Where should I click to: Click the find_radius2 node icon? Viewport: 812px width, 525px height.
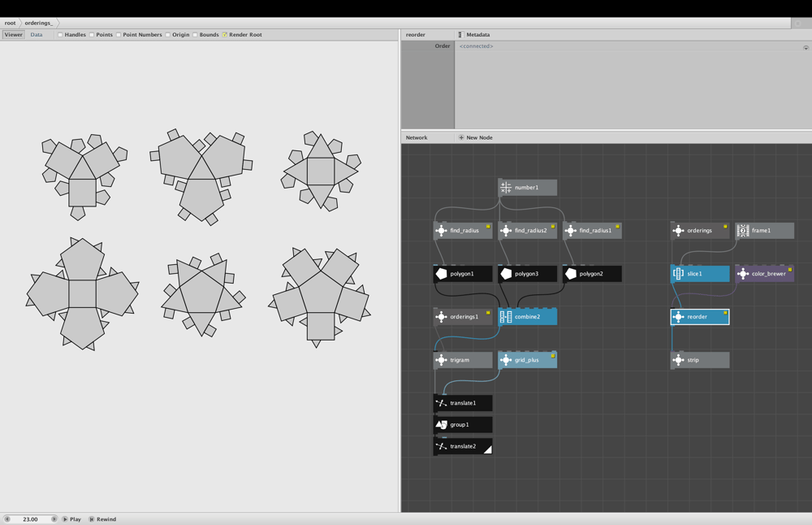506,231
